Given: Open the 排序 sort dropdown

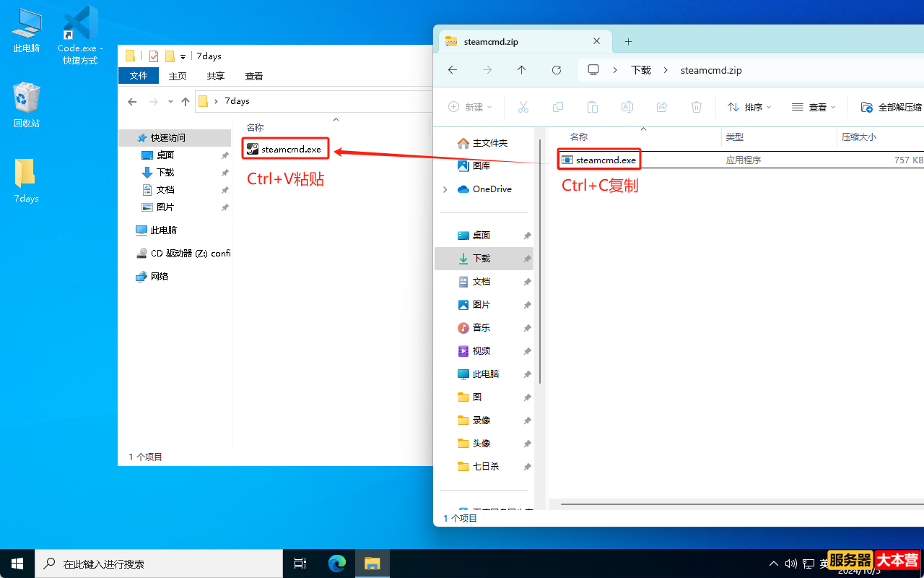Looking at the screenshot, I should (x=750, y=107).
